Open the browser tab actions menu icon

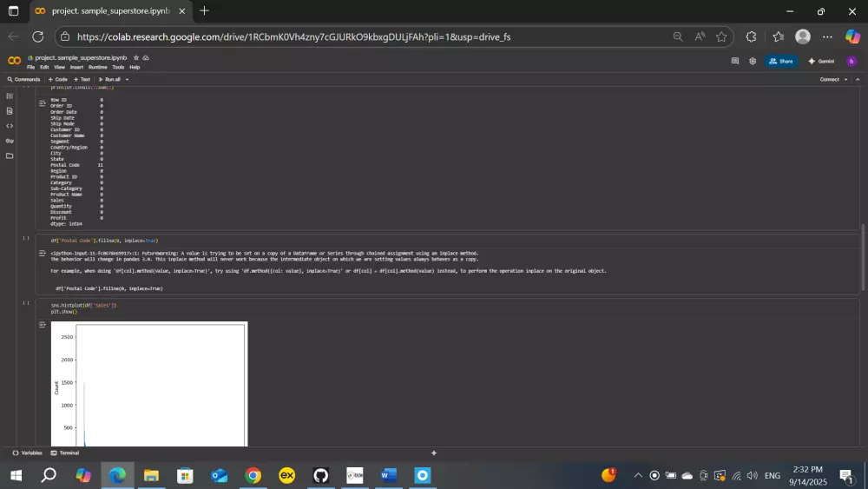click(13, 10)
